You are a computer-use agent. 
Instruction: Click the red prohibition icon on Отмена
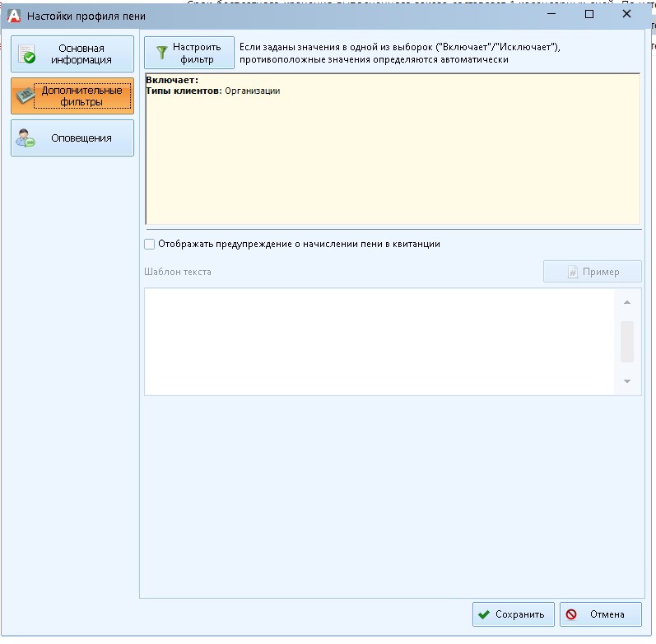click(x=572, y=614)
